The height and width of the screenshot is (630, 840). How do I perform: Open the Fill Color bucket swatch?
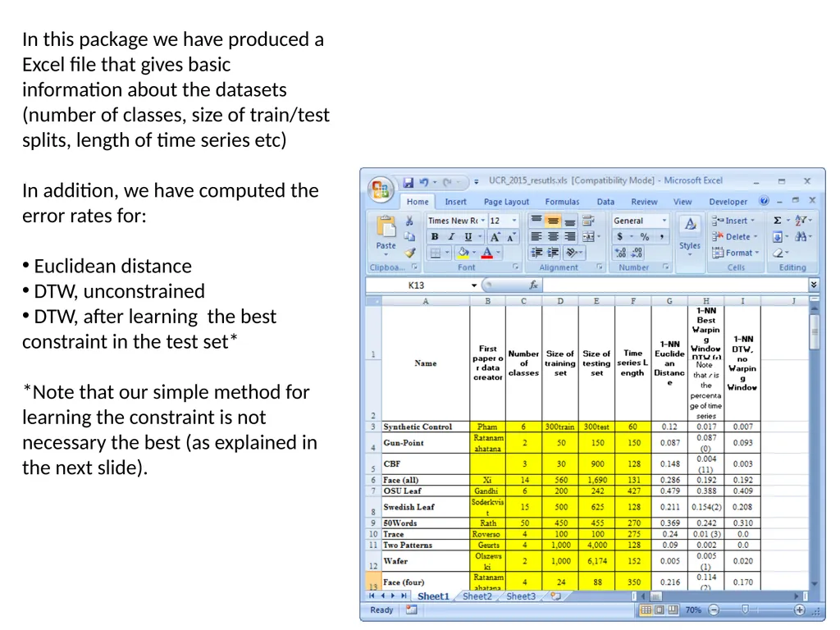(x=463, y=253)
